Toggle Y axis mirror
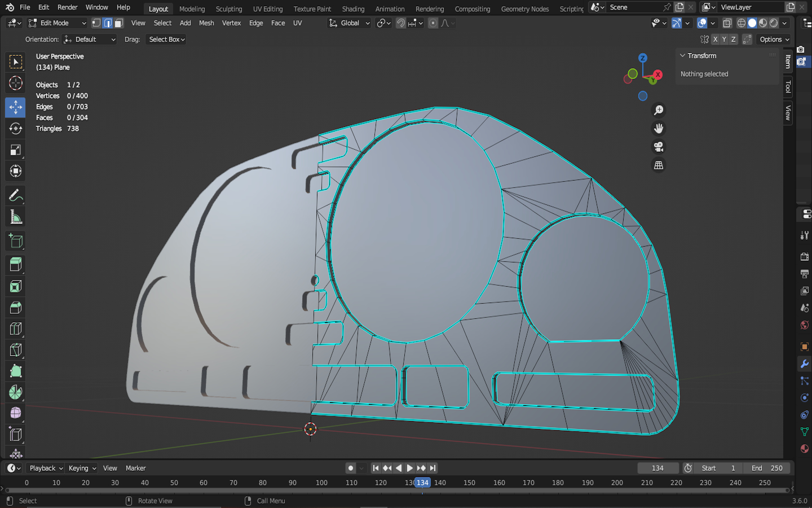The width and height of the screenshot is (812, 508). (x=724, y=40)
